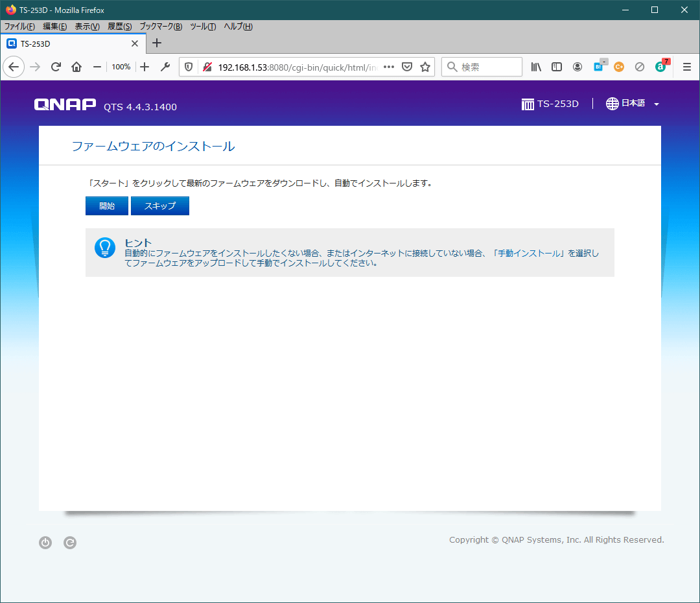Click the ファームウェアのインストール heading
Viewport: 700px width, 603px height.
point(153,146)
